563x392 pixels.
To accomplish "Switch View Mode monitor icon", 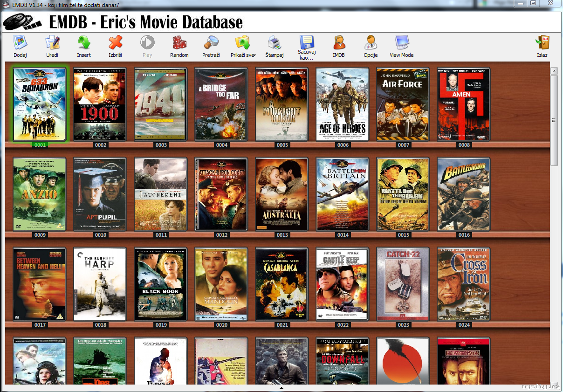I will click(402, 42).
